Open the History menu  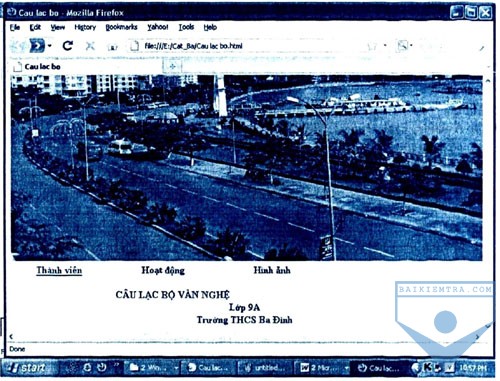coord(85,27)
